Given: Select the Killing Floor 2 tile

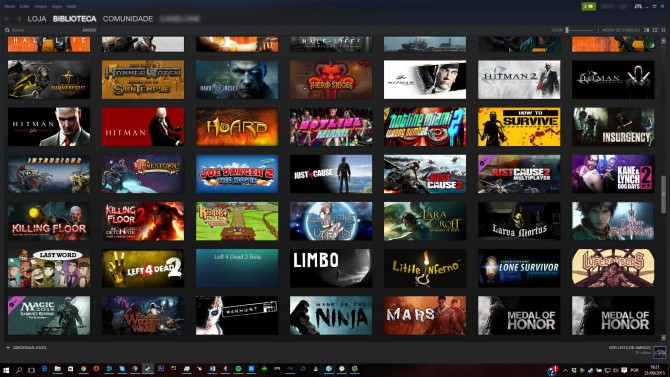Looking at the screenshot, I should click(x=143, y=221).
